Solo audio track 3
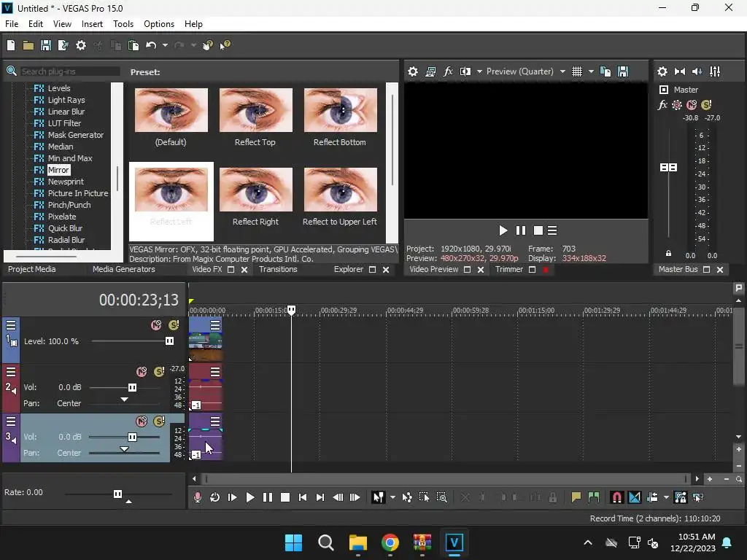Image resolution: width=747 pixels, height=560 pixels. (159, 421)
